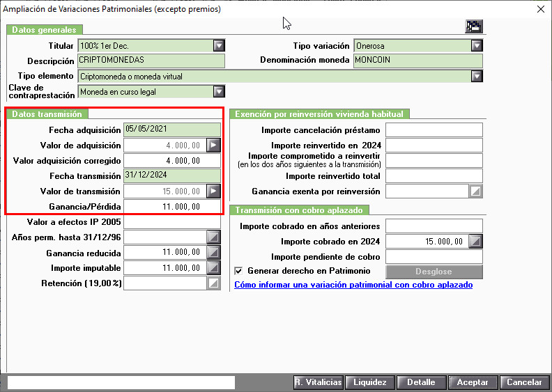
Task: Open the Tipo variación dropdown arrow
Action: (x=477, y=46)
